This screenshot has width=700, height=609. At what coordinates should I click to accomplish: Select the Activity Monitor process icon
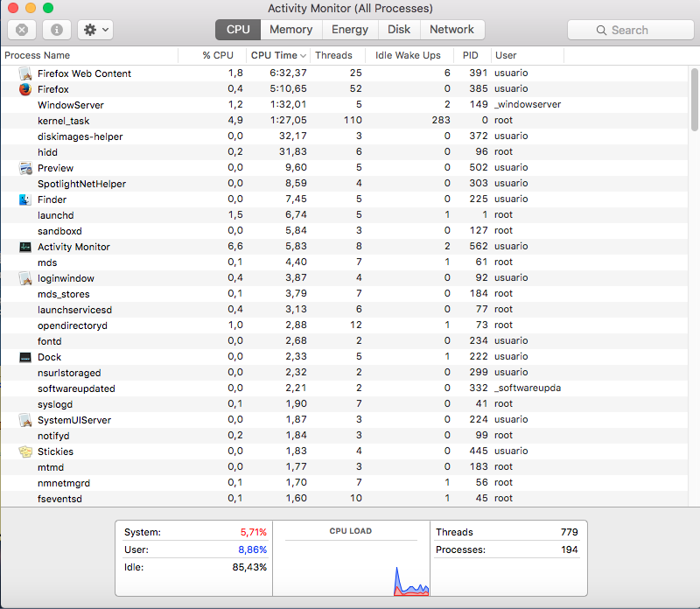(x=24, y=246)
